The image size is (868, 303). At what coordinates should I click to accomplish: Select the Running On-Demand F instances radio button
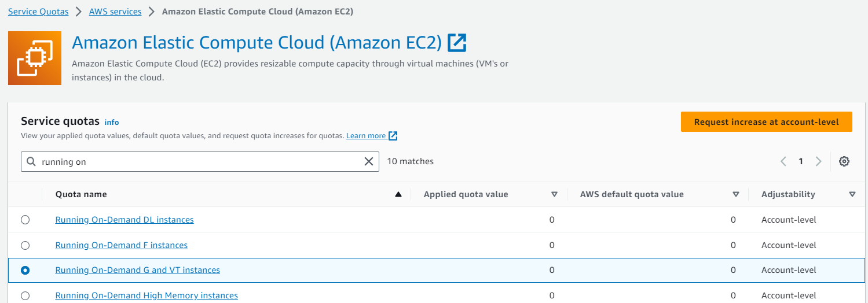tap(25, 245)
